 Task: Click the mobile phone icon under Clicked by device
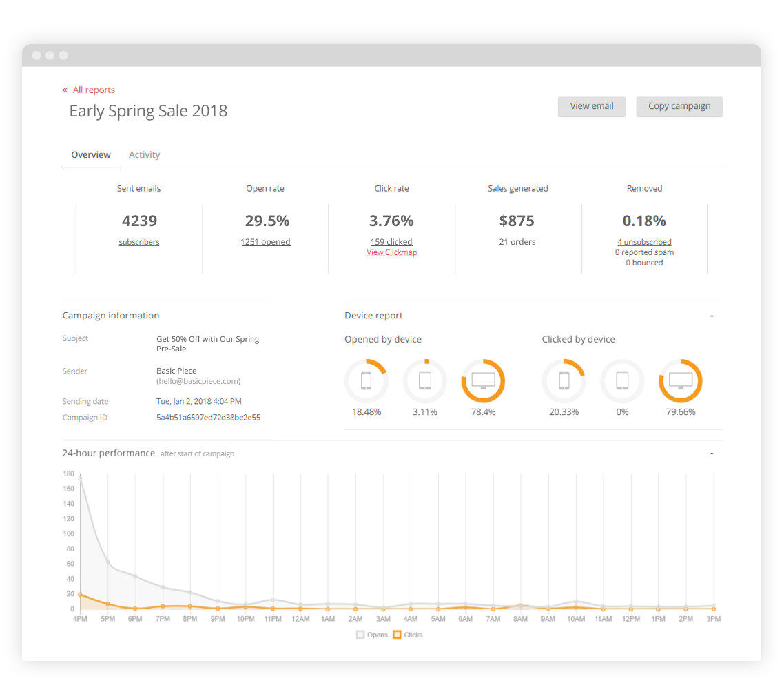click(x=564, y=380)
